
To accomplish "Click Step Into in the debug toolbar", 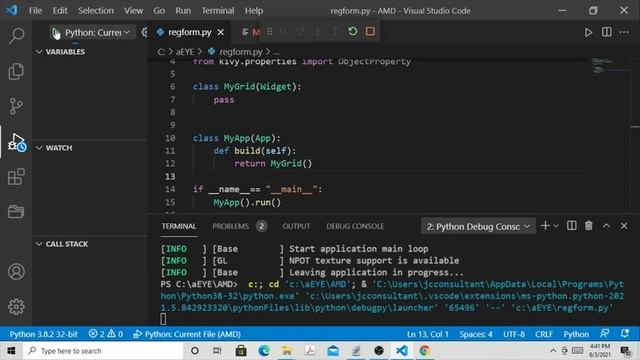I will (x=318, y=31).
